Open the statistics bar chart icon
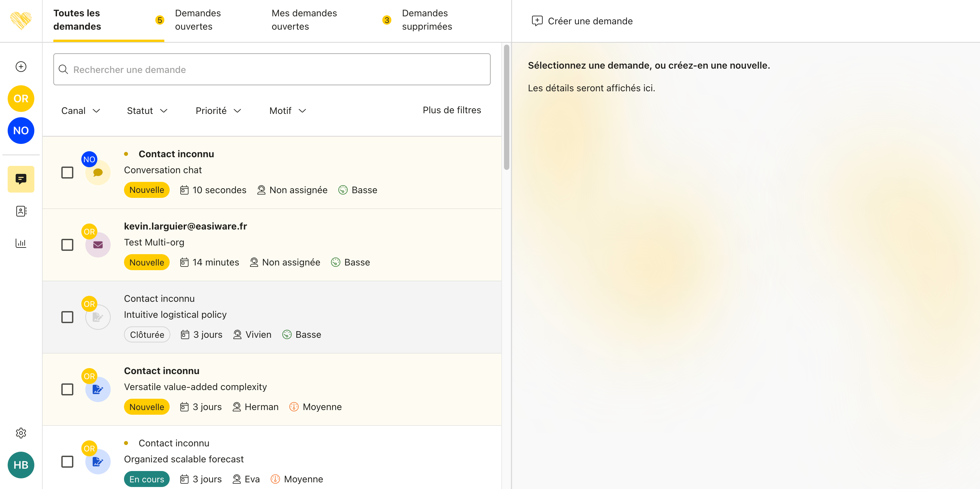The height and width of the screenshot is (489, 980). 21,243
